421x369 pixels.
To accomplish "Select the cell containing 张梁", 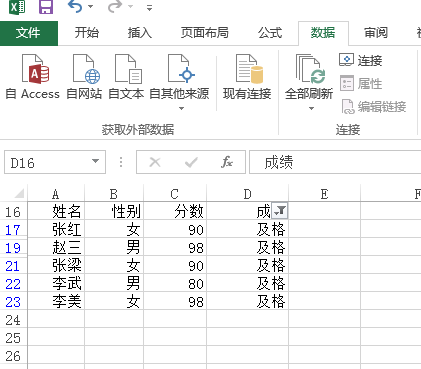I will pyautogui.click(x=56, y=265).
